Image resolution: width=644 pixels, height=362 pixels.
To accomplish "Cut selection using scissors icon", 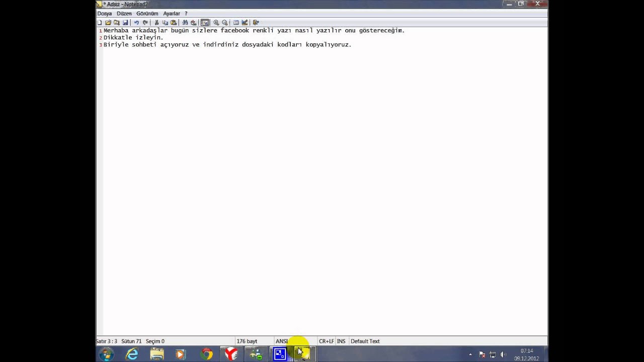I will tap(156, 23).
